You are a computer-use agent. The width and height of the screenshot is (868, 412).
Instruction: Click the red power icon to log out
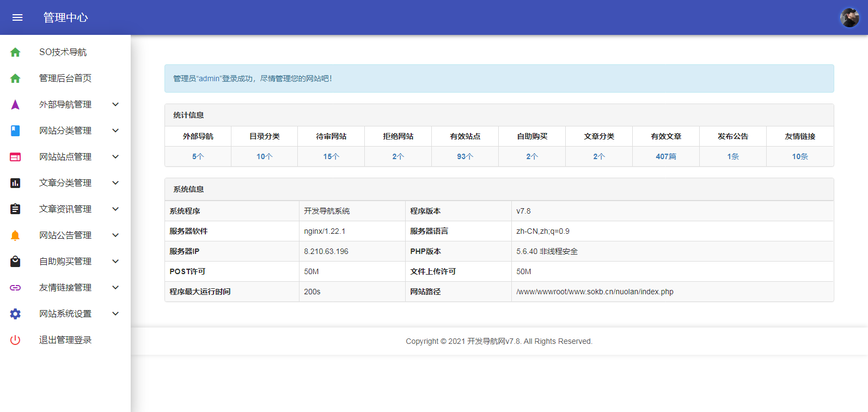[15, 340]
